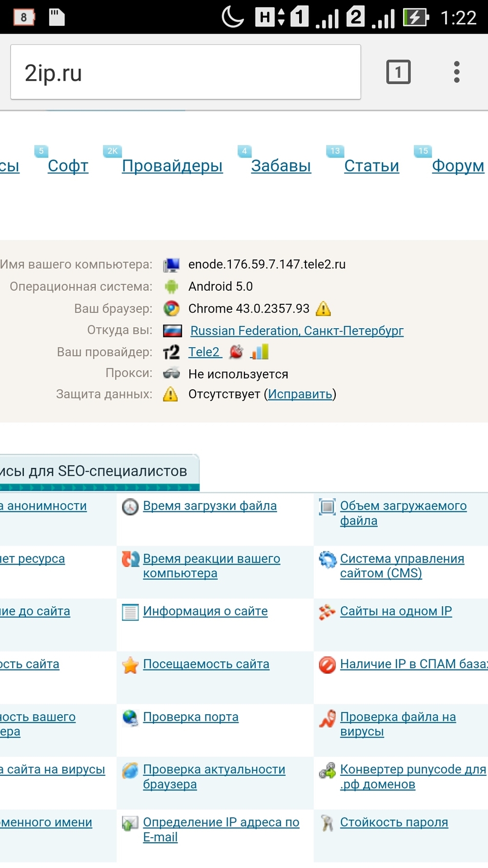The width and height of the screenshot is (488, 868).
Task: Open the Стойкость пароля link
Action: (394, 822)
